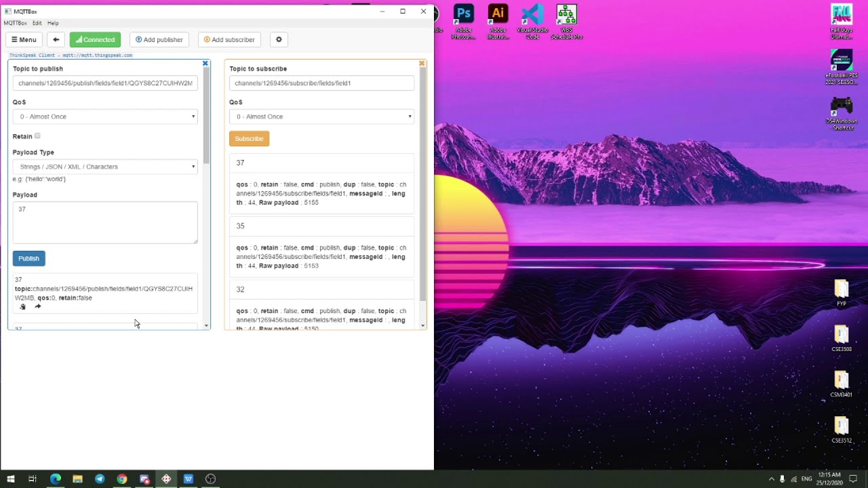Open WBS Schedule Pro desktop icon
The width and height of the screenshot is (868, 488).
(566, 22)
